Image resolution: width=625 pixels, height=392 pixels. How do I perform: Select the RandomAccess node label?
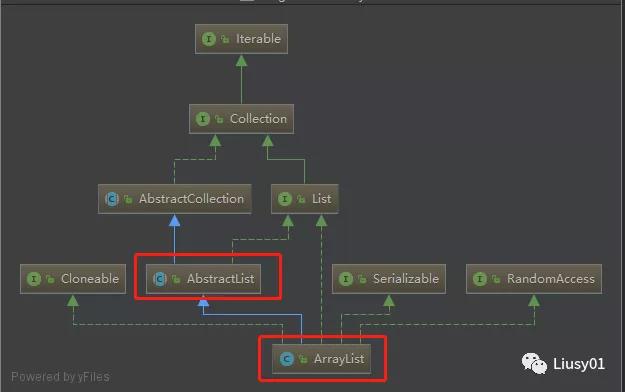(x=550, y=278)
